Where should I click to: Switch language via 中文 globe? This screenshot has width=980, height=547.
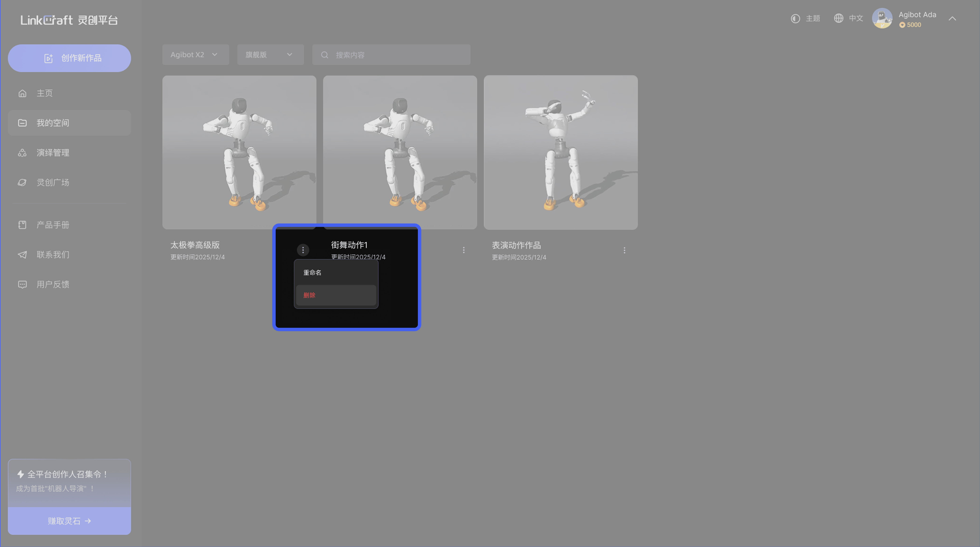(x=848, y=19)
